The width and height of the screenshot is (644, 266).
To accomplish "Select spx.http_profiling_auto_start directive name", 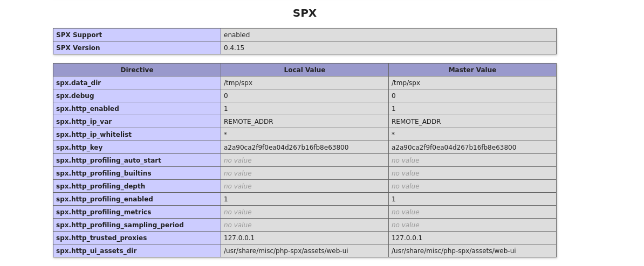I will (108, 160).
